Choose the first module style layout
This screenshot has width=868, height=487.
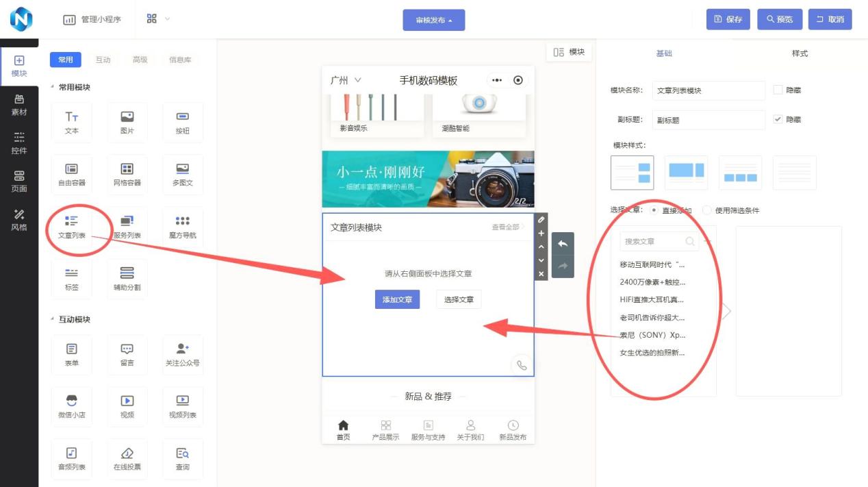pos(632,173)
